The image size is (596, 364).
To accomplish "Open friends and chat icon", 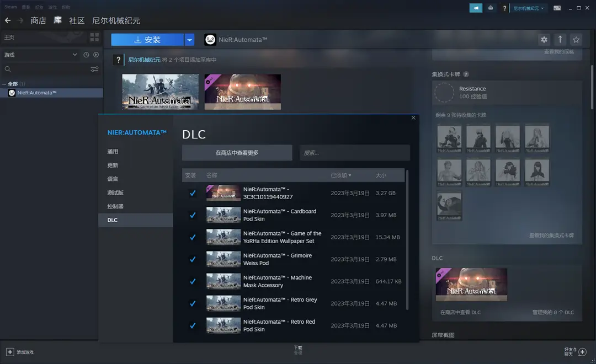I will (x=582, y=352).
